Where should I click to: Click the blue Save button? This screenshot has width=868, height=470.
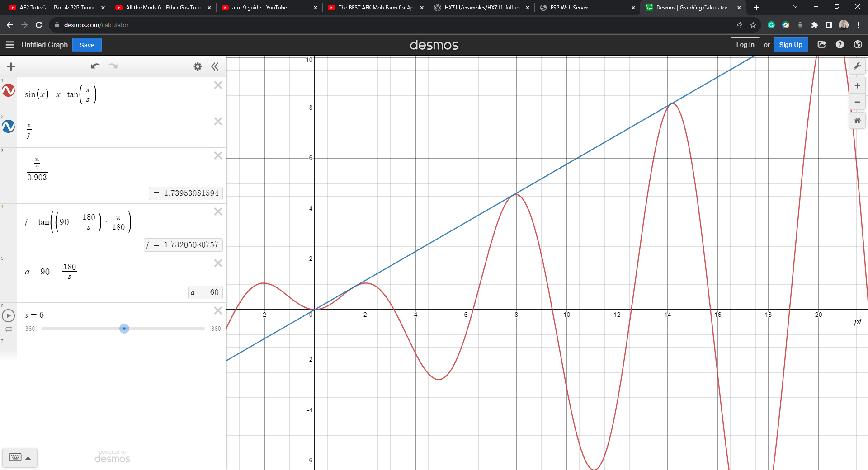[x=87, y=45]
